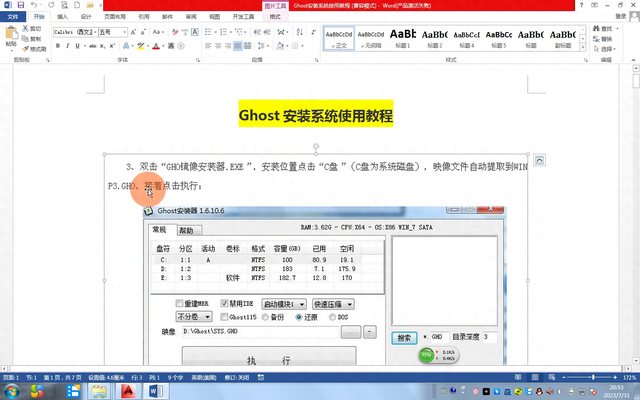Decrease paragraph indent
640x400 pixels.
[x=257, y=32]
